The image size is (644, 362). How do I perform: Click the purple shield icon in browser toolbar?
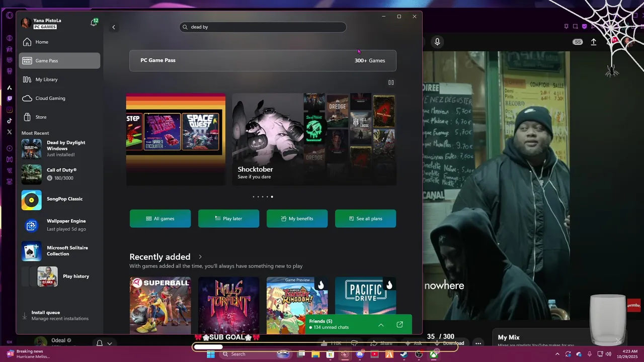point(584,26)
